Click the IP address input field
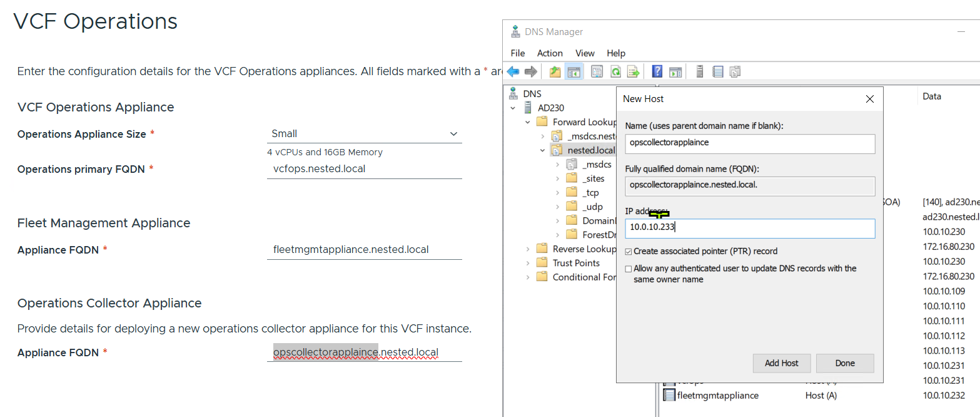Image resolution: width=980 pixels, height=417 pixels. [749, 229]
